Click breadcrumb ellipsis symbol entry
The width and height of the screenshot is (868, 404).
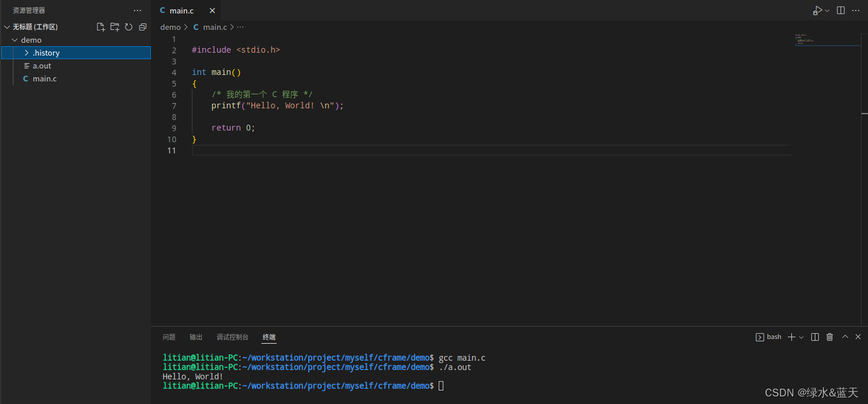[x=240, y=27]
